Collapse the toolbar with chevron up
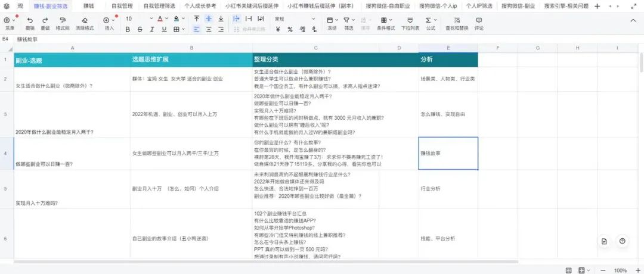644x274 pixels. 633,20
